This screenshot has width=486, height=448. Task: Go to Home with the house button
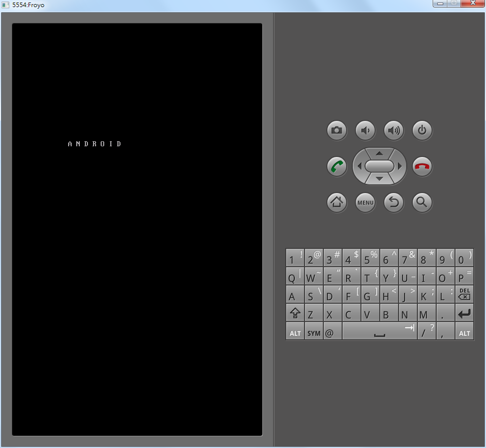[337, 203]
